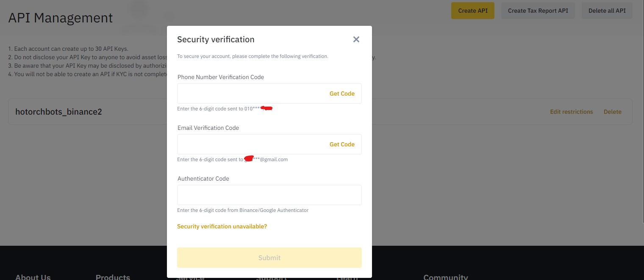Screen dimensions: 644x280
Task: Get Code for phone number verification
Action: [342, 93]
